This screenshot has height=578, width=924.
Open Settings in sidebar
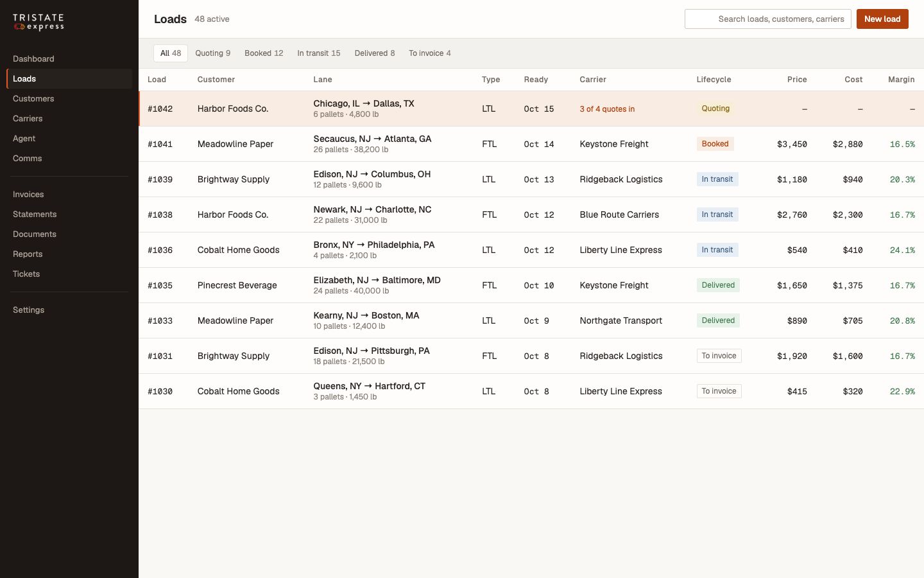69,310
